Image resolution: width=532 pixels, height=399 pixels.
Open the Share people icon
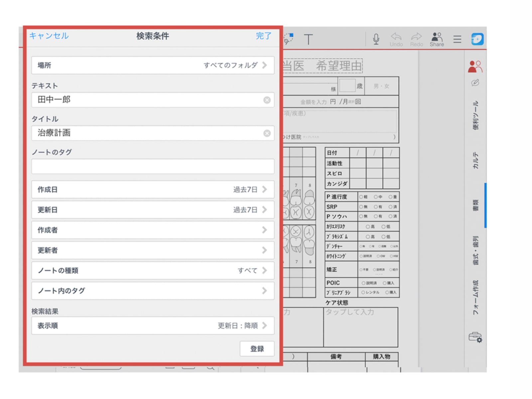(437, 39)
